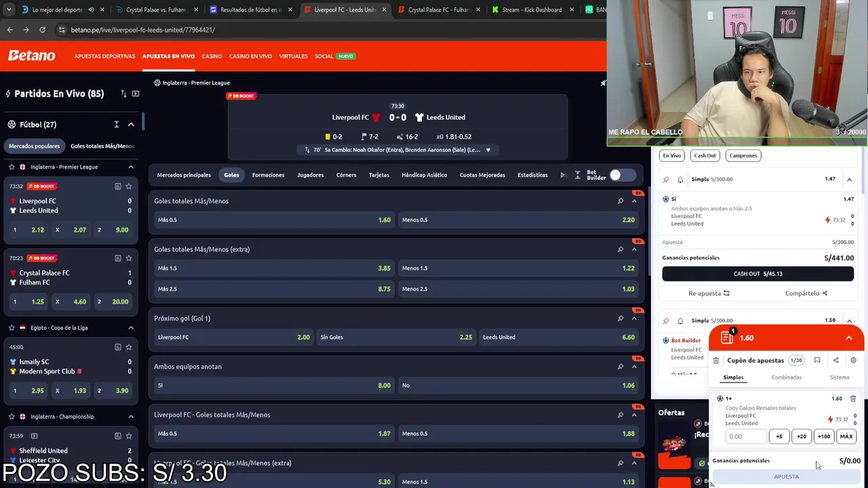Open the stats icon on the Ismaily SC card
Image resolution: width=868 pixels, height=488 pixels.
118,347
